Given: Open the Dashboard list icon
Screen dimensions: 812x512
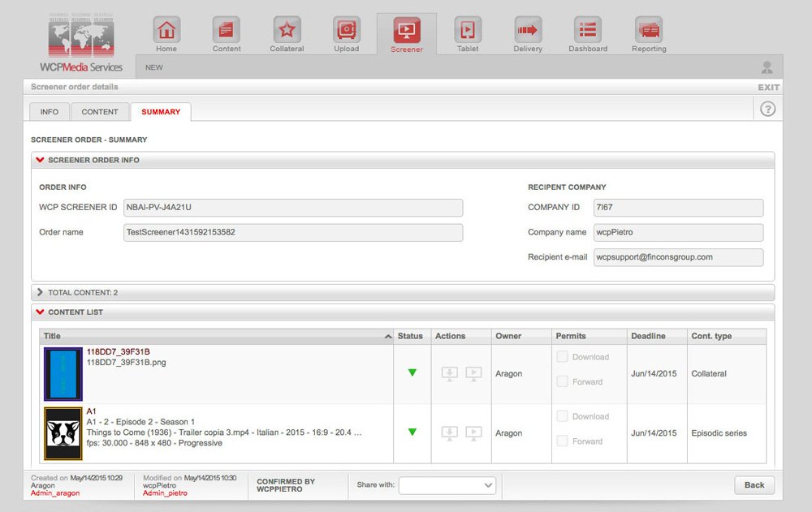Looking at the screenshot, I should point(588,29).
